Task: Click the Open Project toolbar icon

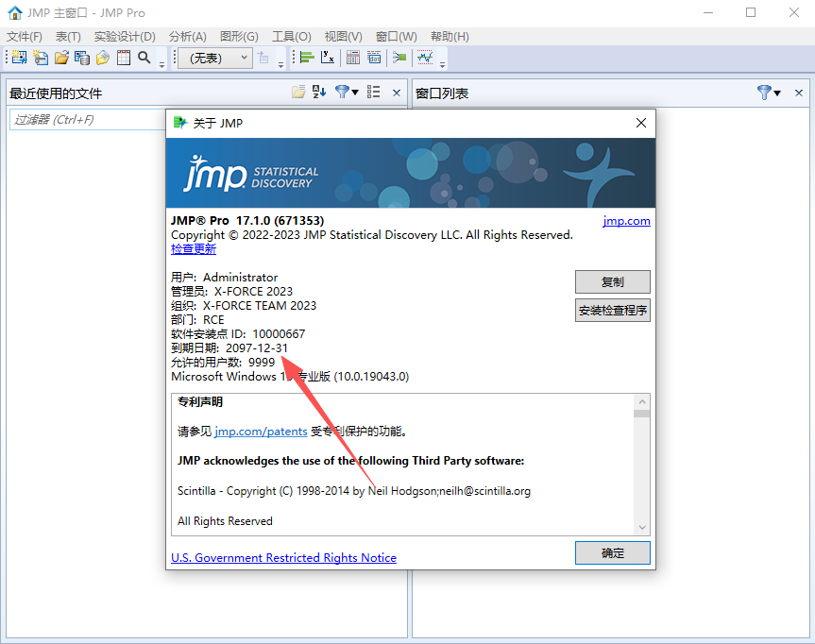Action: [103, 58]
